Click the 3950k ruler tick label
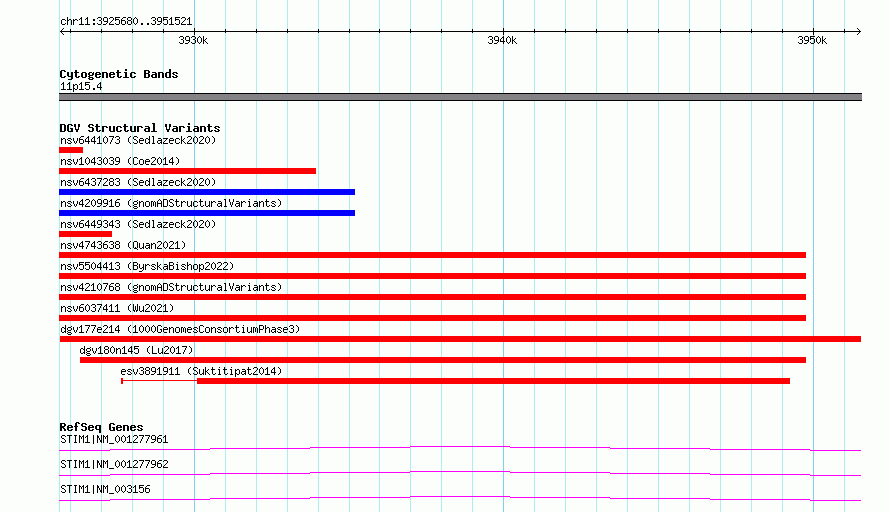The width and height of the screenshot is (890, 512). click(x=812, y=40)
